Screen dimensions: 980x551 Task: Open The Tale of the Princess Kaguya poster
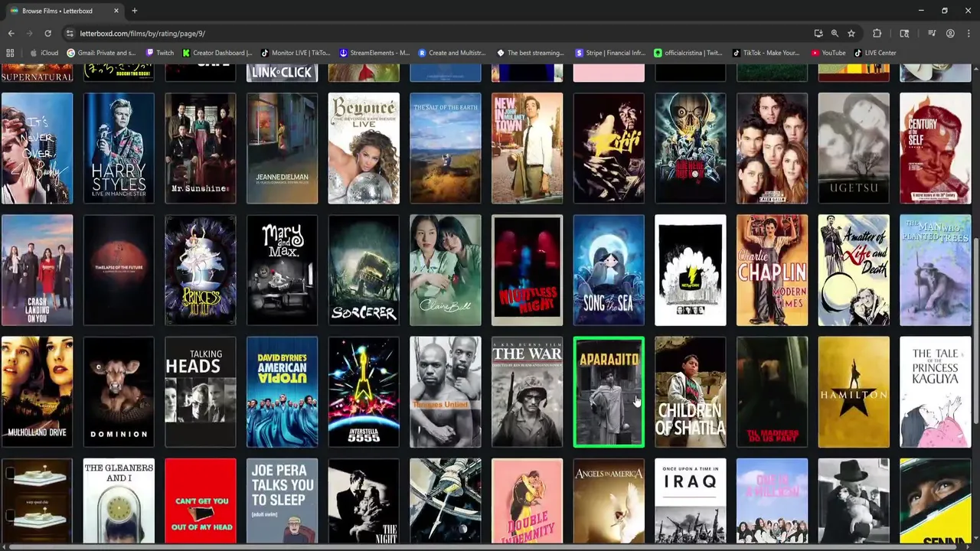[936, 392]
